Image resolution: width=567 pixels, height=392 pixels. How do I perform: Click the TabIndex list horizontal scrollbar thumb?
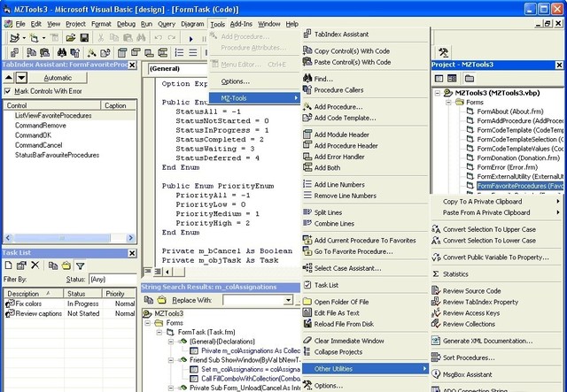pyautogui.click(x=62, y=238)
